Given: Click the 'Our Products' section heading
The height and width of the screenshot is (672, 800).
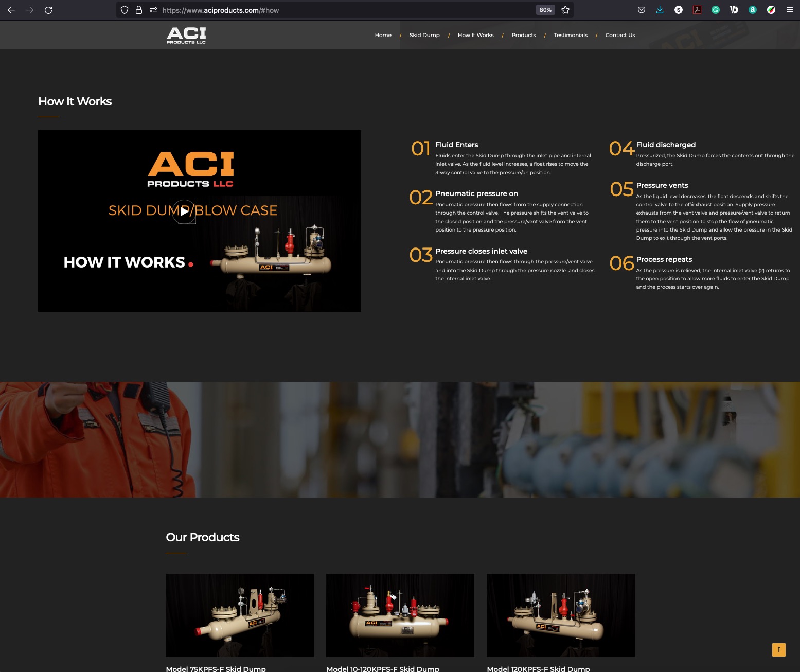Looking at the screenshot, I should [203, 537].
